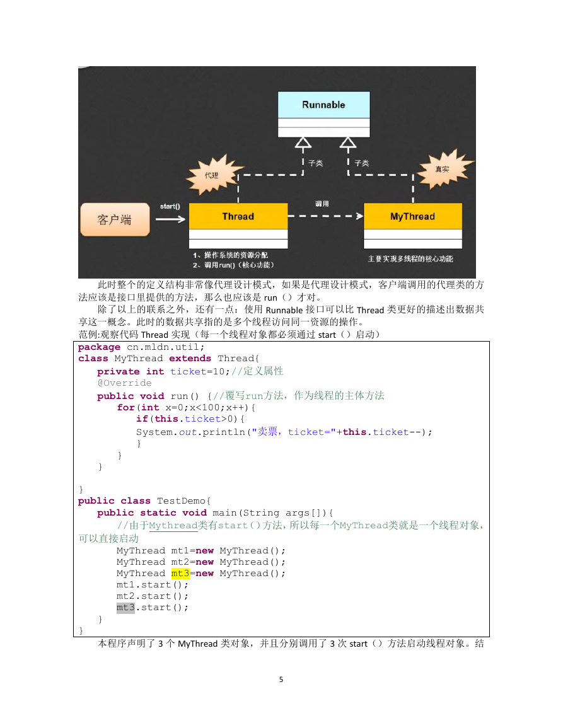Click the "@Override" annotation
This screenshot has height=728, width=563.
pyautogui.click(x=124, y=383)
